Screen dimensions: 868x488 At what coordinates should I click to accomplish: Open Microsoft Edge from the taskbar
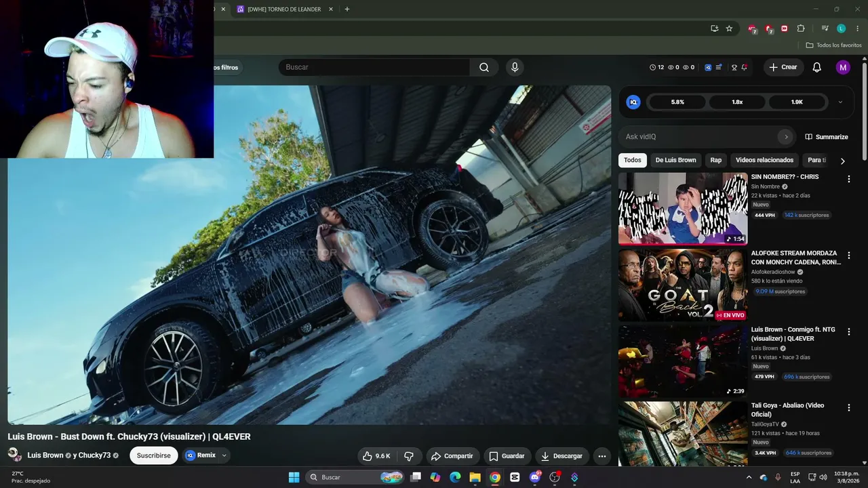pyautogui.click(x=455, y=477)
